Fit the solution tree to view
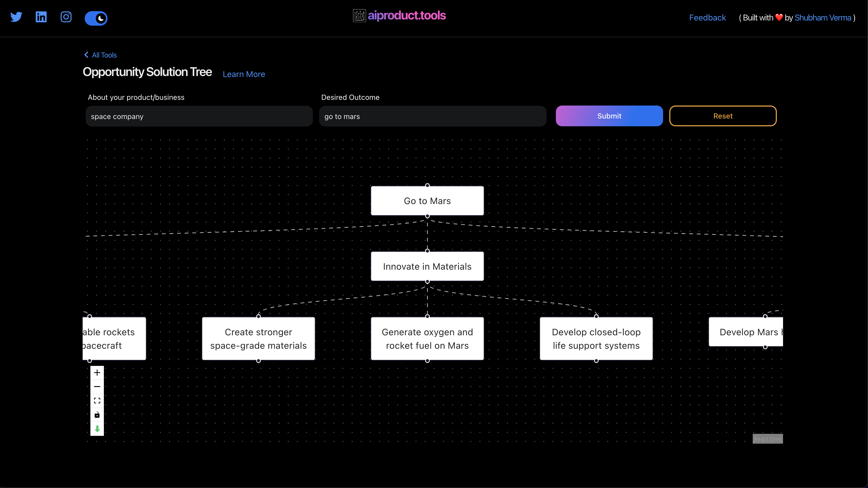Image resolution: width=868 pixels, height=488 pixels. tap(97, 401)
